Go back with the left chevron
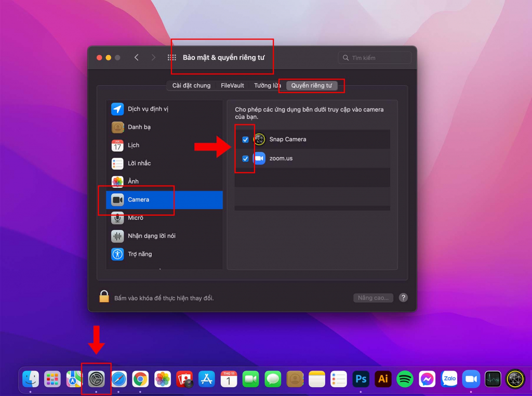The width and height of the screenshot is (532, 396). 137,58
